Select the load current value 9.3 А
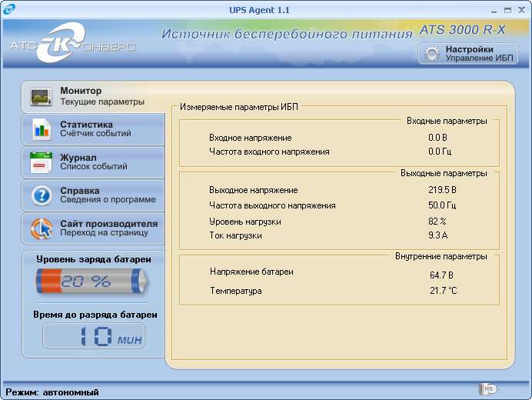 coord(437,235)
